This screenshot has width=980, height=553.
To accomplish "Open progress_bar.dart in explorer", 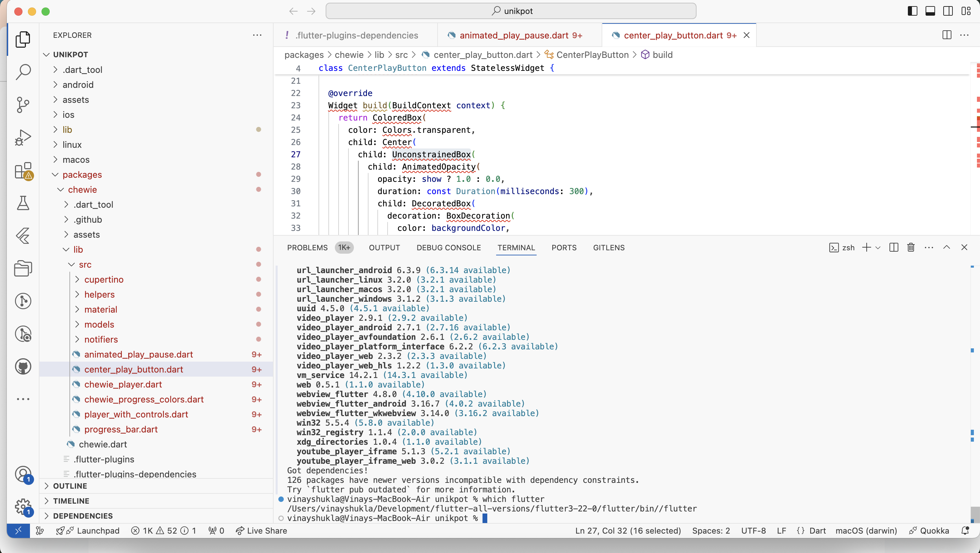I will tap(156, 429).
